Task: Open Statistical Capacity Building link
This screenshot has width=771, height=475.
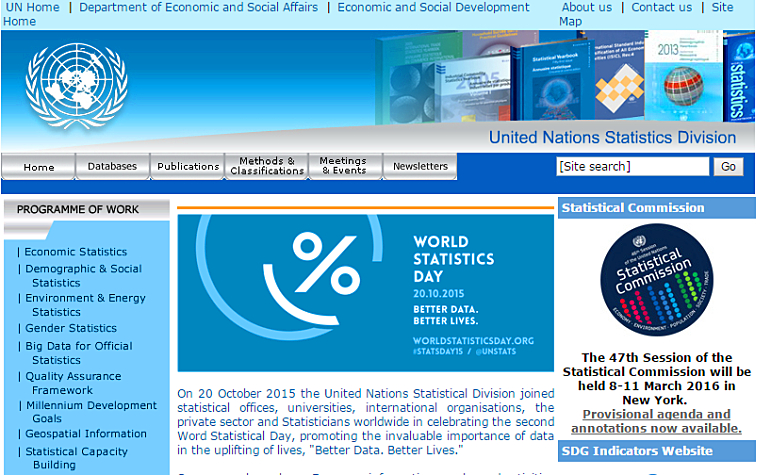Action: point(76,458)
